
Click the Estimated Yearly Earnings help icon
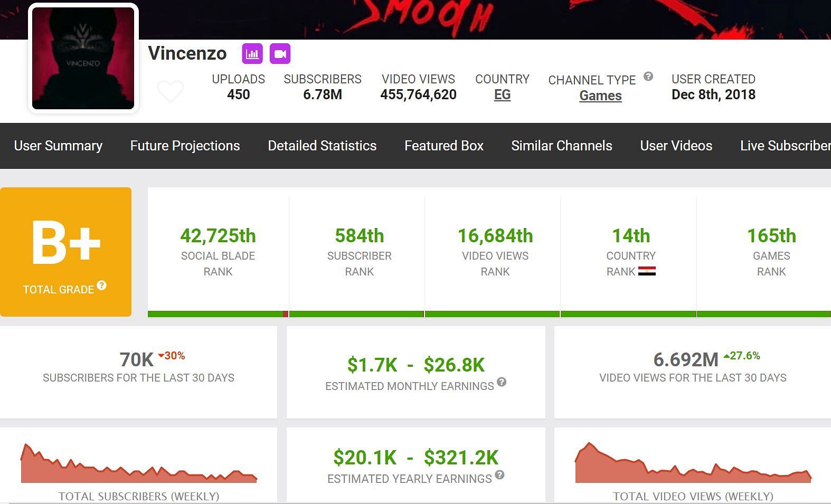click(499, 475)
